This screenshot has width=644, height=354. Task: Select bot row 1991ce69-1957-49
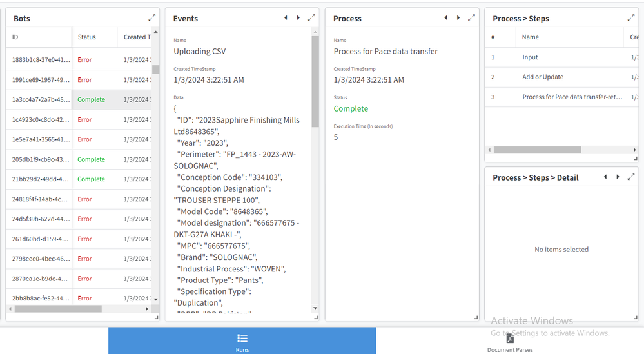[x=79, y=80]
